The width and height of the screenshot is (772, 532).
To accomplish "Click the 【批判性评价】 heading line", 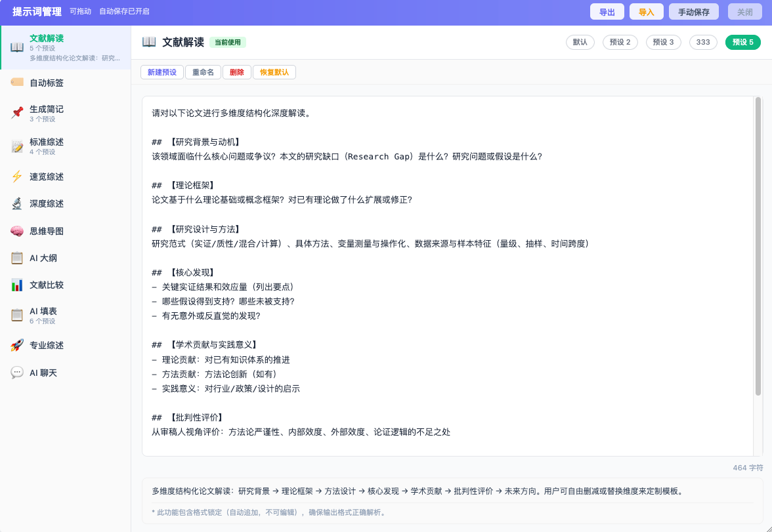I will (188, 417).
